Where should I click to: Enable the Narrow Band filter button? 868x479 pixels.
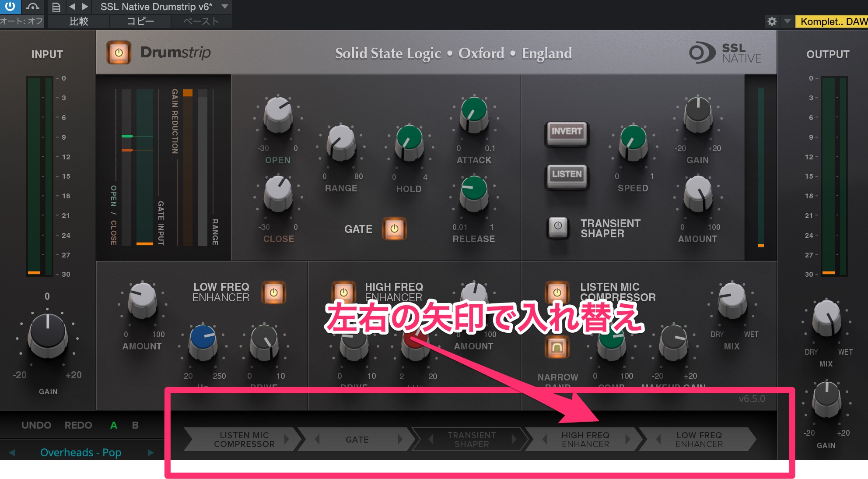click(557, 347)
